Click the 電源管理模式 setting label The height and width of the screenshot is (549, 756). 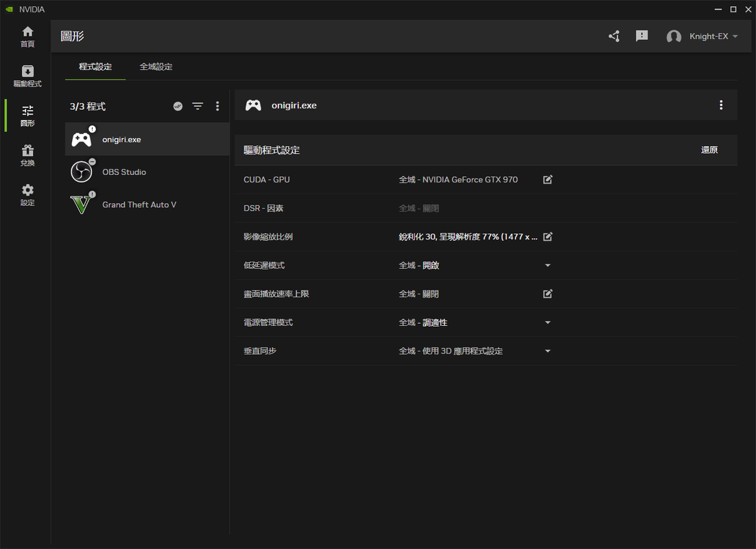[x=268, y=323]
